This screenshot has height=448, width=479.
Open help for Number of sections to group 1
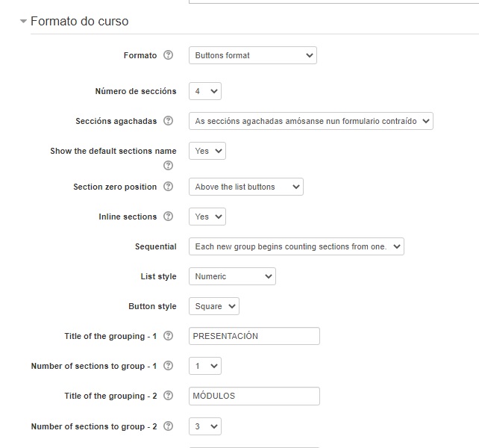(x=168, y=366)
